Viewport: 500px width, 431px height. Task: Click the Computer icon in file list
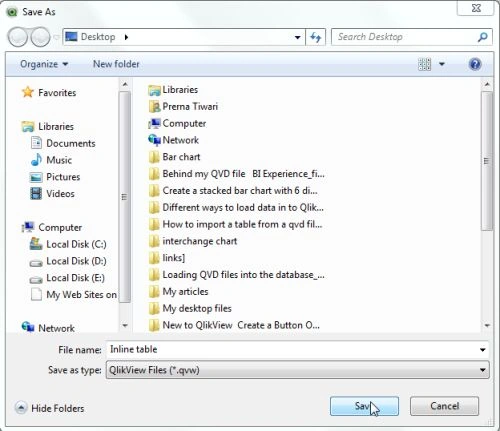(x=154, y=123)
